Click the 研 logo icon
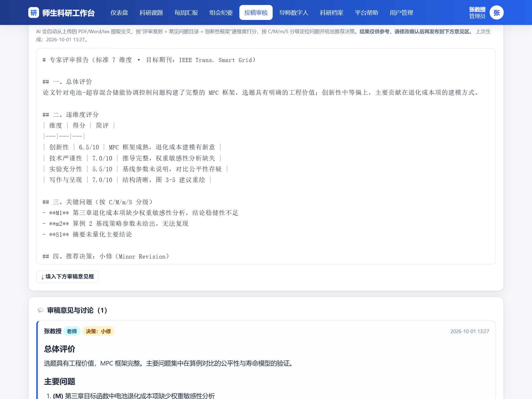 coord(34,12)
